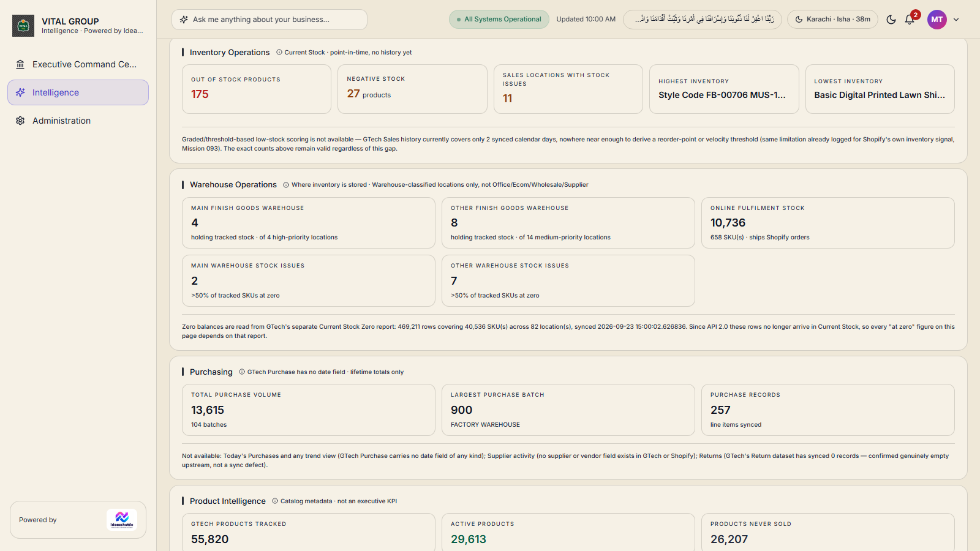This screenshot has width=980, height=551.
Task: Open Executive Command Center menu item
Action: tap(78, 64)
